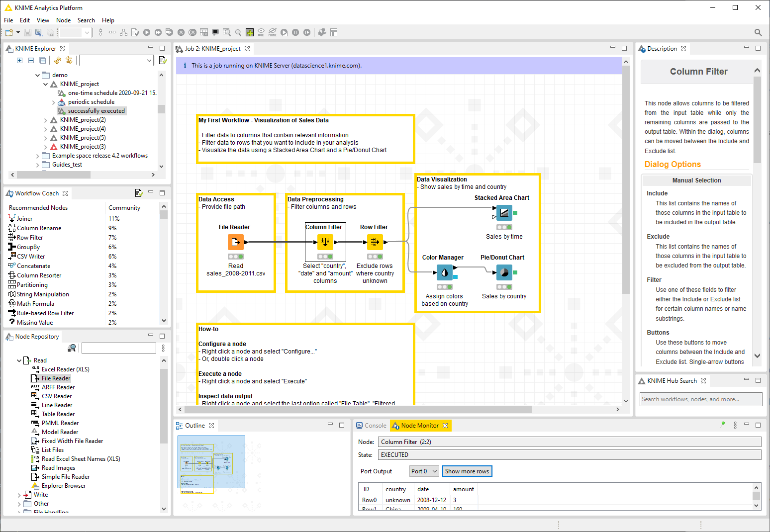Screen dimensions: 770x532
Task: Collapse the Read category in Node Repository
Action: pos(19,360)
